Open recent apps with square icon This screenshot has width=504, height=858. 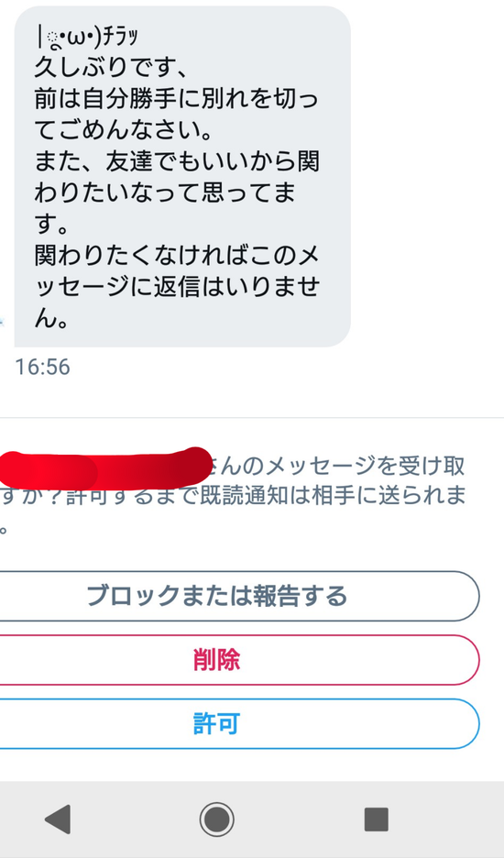click(x=377, y=819)
